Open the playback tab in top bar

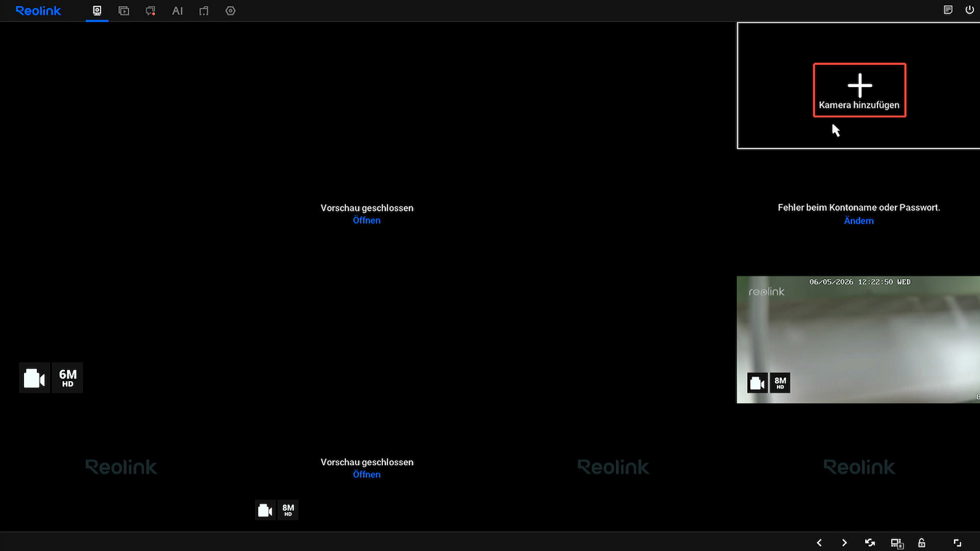pos(124,11)
